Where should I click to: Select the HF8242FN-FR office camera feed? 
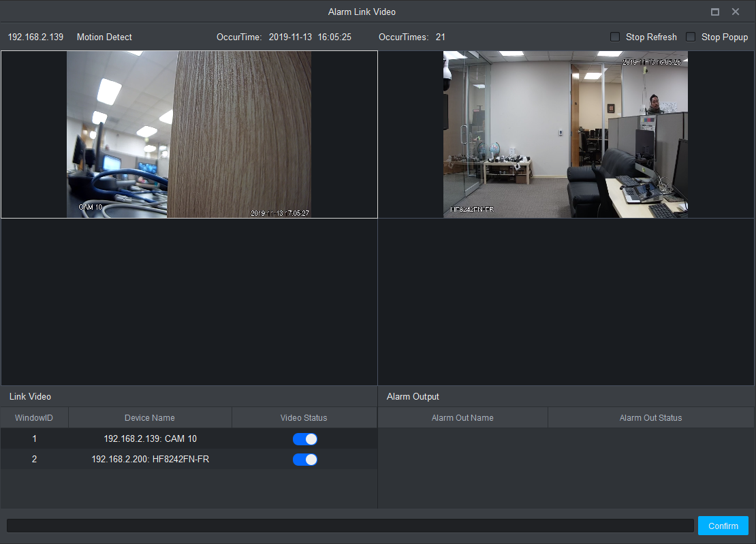pyautogui.click(x=565, y=134)
